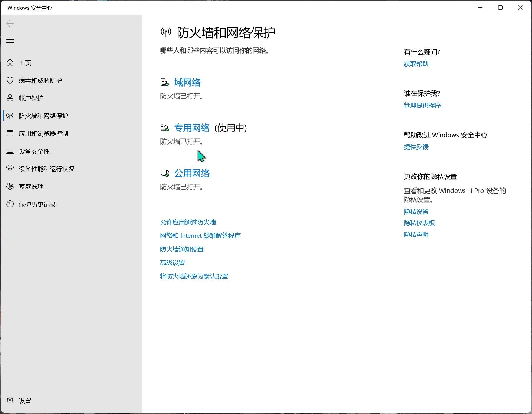Click 将防火墙还原为默认设置
532x414 pixels.
[194, 276]
